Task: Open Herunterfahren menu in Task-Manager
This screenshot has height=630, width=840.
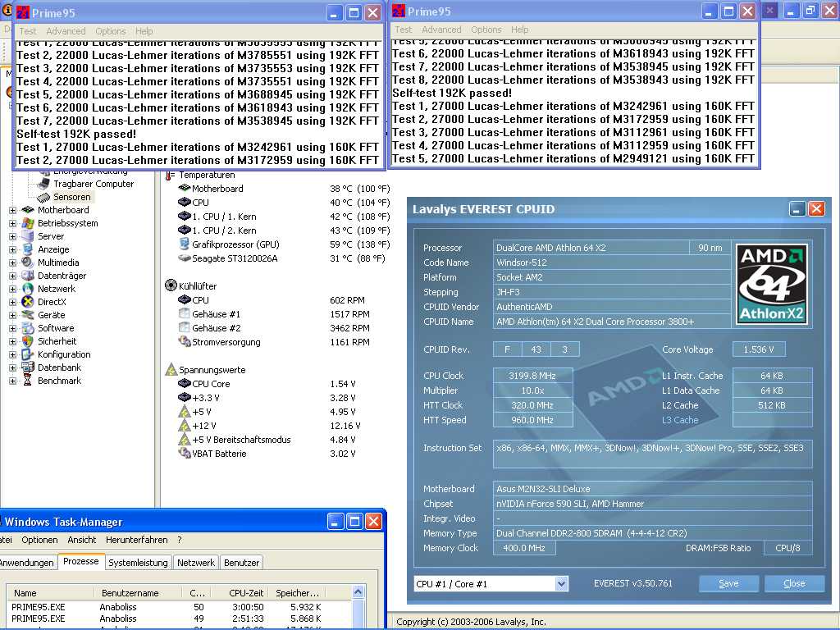Action: (x=137, y=540)
